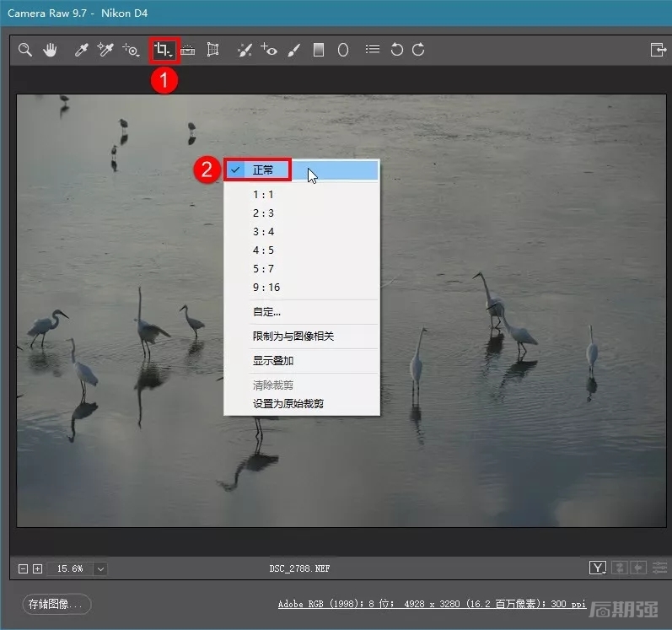Toggle full screen mode icon

pyautogui.click(x=658, y=50)
